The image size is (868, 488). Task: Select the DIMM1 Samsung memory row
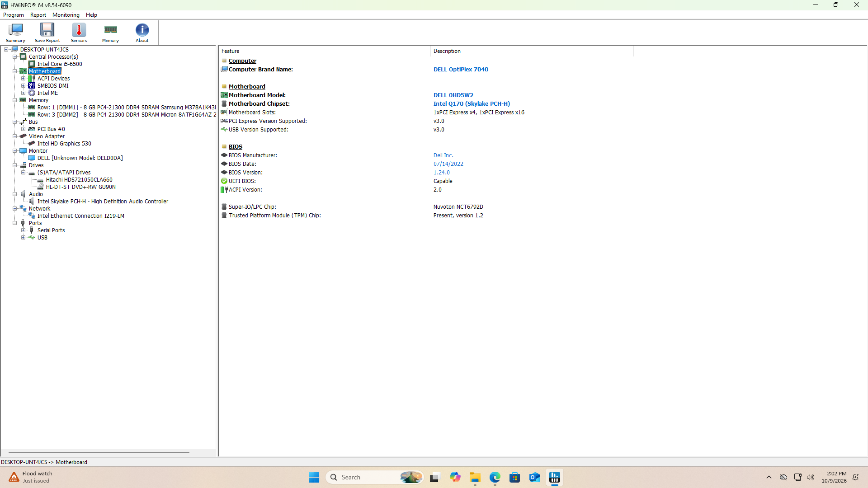coord(127,108)
